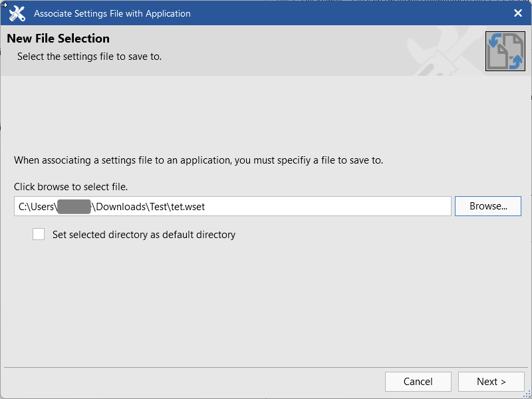Click 'Select the settings file to save to' subtitle

[89, 57]
